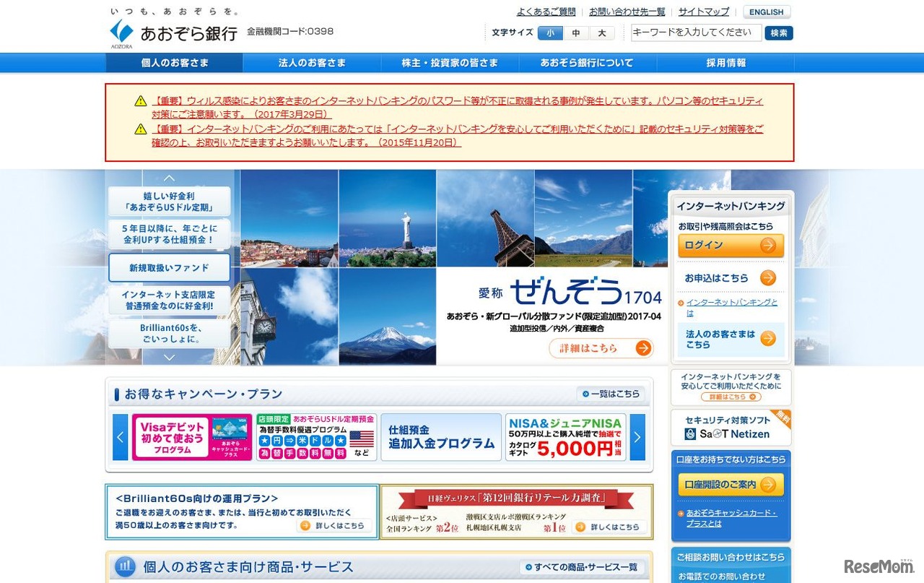Set the font size to 中
924x583 pixels.
point(576,33)
